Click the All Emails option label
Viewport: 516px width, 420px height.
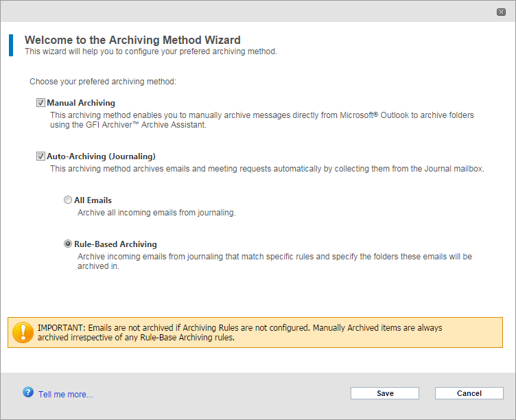pos(93,200)
